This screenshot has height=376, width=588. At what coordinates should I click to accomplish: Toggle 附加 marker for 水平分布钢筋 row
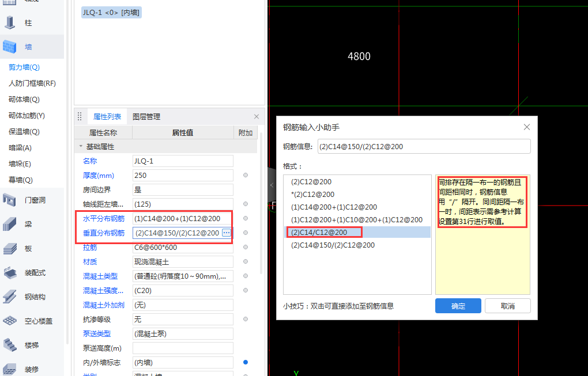click(246, 218)
